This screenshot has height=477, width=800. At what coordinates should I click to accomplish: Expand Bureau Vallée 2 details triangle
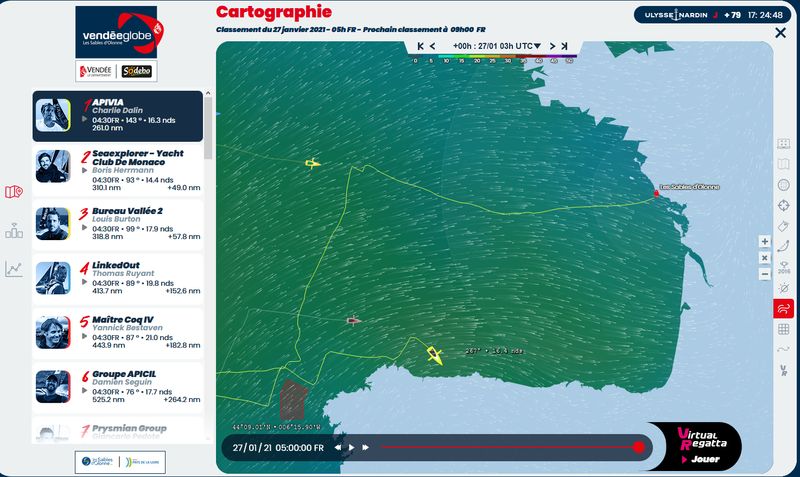point(85,228)
